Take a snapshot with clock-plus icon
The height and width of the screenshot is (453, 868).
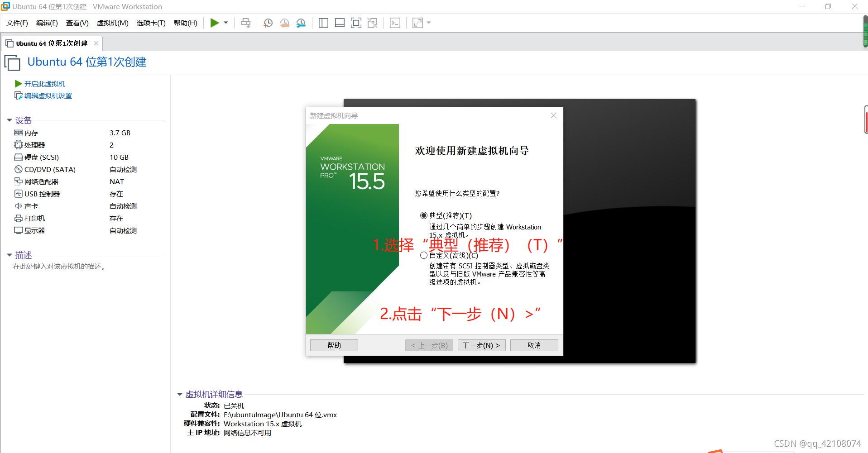(268, 23)
